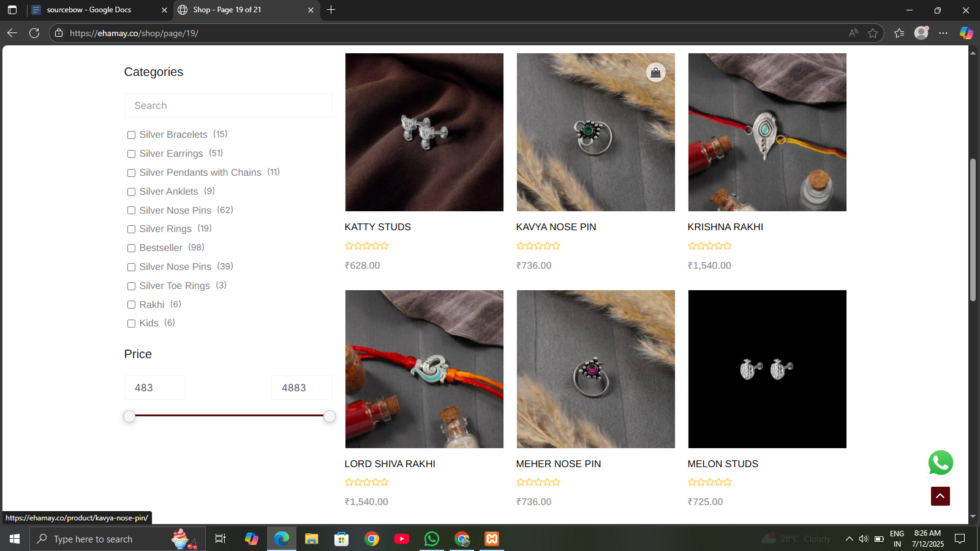
Task: Click the Melon Studs product image
Action: click(x=767, y=369)
